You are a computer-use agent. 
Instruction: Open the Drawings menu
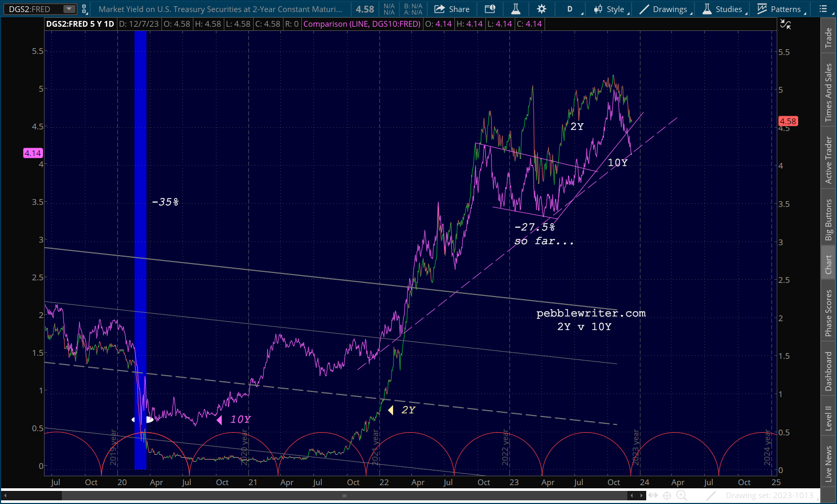[x=664, y=9]
